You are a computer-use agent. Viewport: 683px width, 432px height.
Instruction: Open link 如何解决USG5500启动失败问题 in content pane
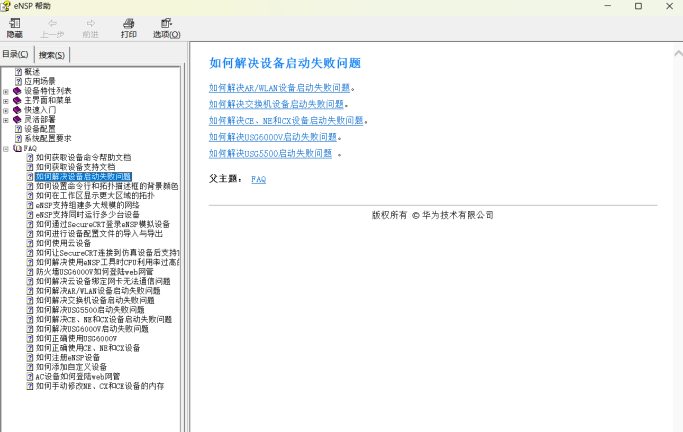pos(270,154)
